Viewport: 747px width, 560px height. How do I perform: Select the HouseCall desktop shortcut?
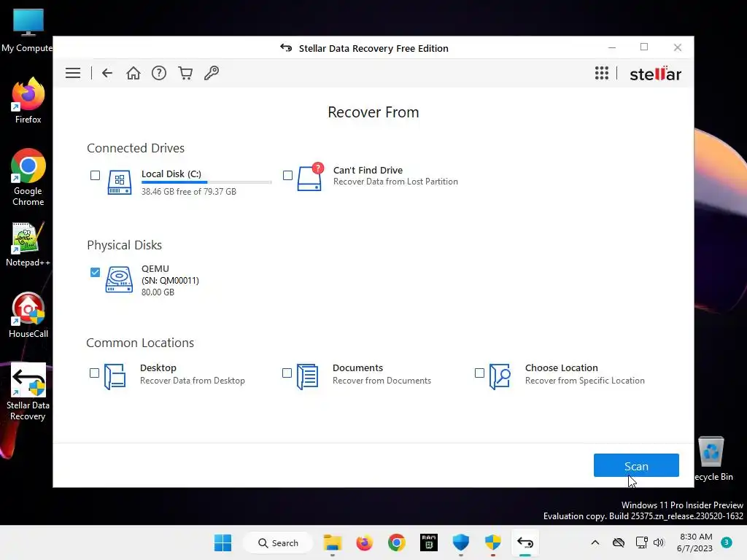28,316
